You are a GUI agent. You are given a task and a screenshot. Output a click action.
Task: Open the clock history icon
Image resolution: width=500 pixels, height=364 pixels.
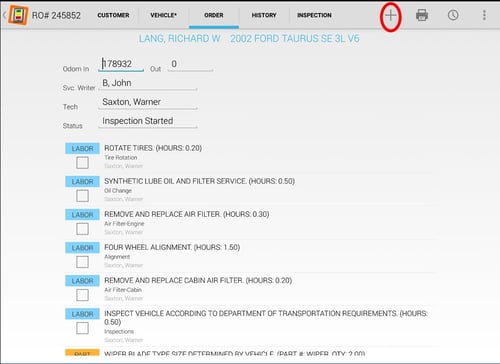[453, 15]
